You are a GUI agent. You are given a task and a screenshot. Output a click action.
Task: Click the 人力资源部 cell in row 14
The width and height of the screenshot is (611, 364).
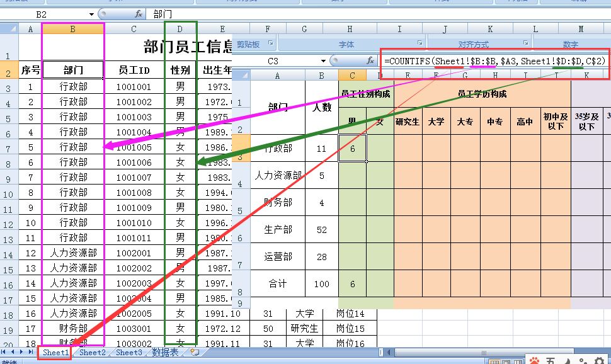pos(73,253)
